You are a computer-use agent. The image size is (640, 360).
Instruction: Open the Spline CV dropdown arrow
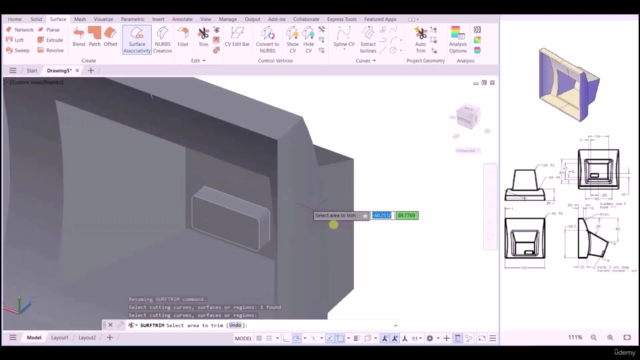tap(344, 50)
